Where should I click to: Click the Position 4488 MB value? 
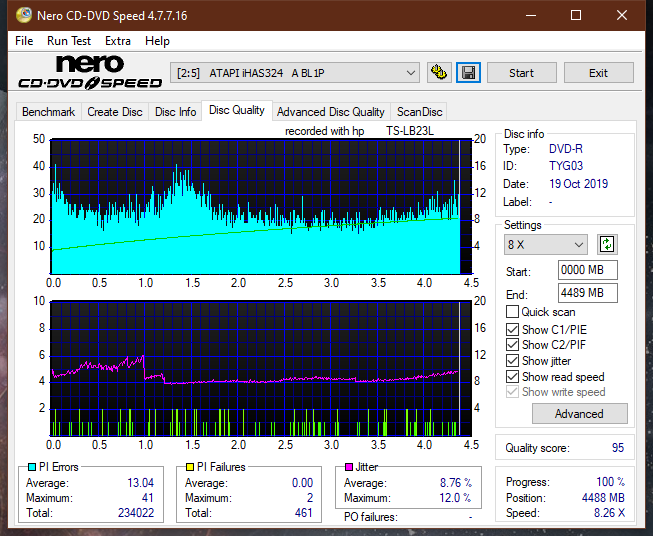[x=603, y=498]
